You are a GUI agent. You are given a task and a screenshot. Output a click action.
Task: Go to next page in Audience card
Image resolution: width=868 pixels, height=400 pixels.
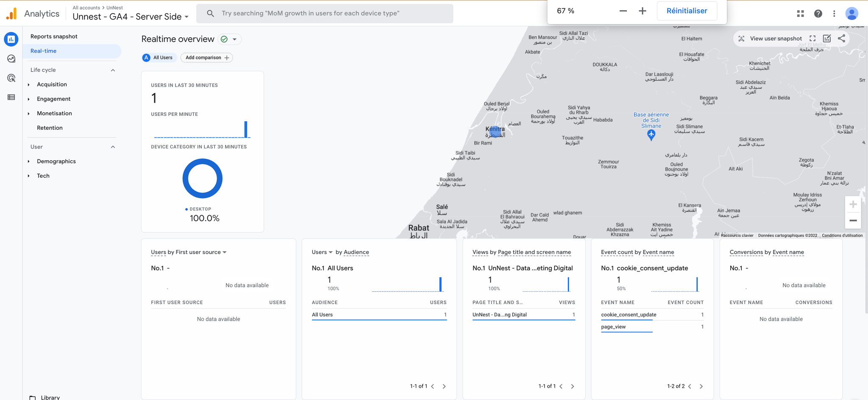pyautogui.click(x=444, y=386)
